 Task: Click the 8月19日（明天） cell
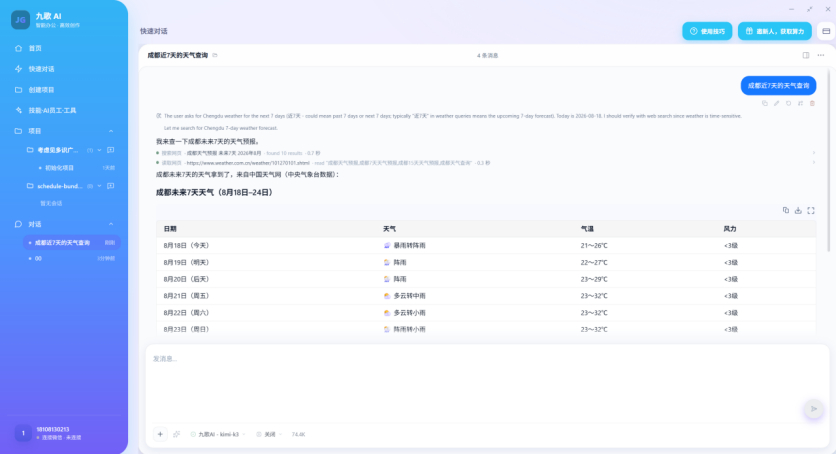pyautogui.click(x=186, y=262)
